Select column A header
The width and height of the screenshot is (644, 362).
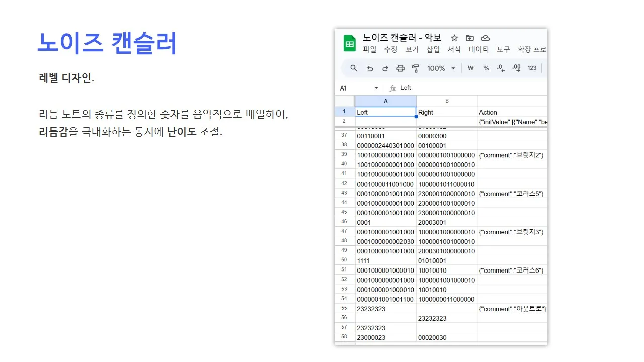pos(386,101)
